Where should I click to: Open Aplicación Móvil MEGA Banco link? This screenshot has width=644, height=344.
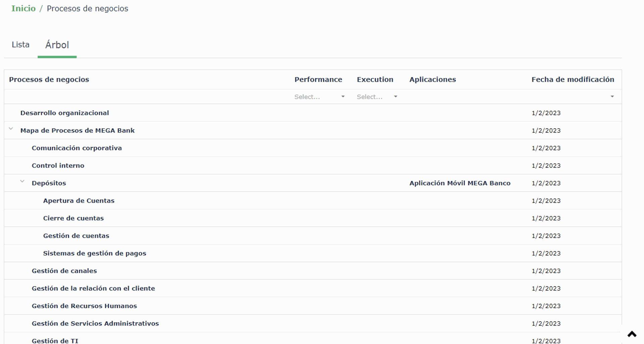click(x=460, y=183)
